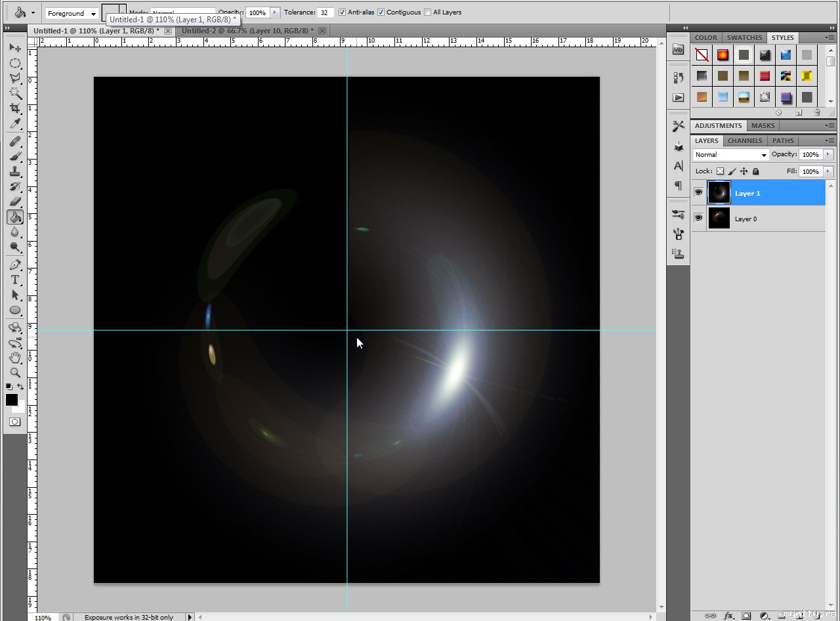Image resolution: width=840 pixels, height=621 pixels.
Task: Switch to the Channels tab
Action: click(x=745, y=140)
